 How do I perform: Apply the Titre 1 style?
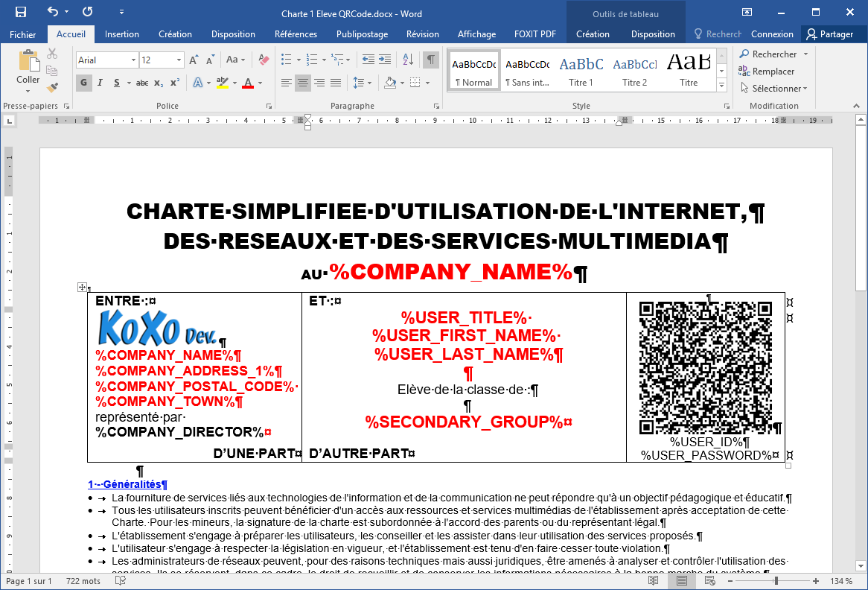tap(581, 70)
